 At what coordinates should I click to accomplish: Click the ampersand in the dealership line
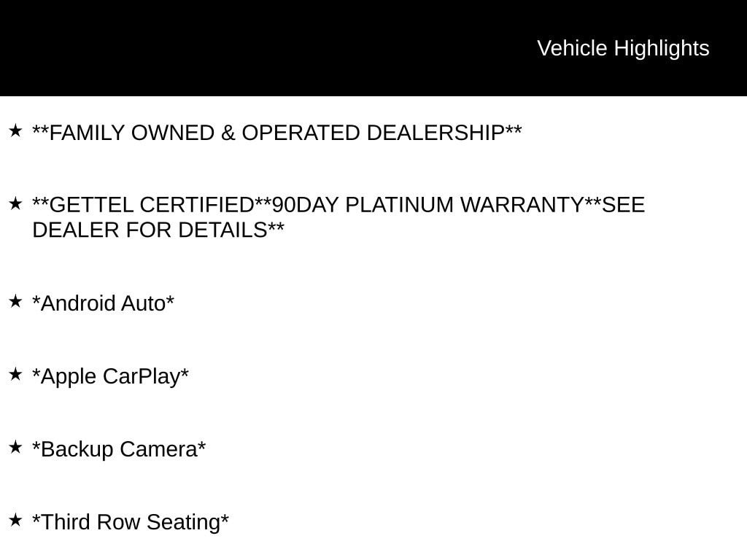tap(228, 133)
